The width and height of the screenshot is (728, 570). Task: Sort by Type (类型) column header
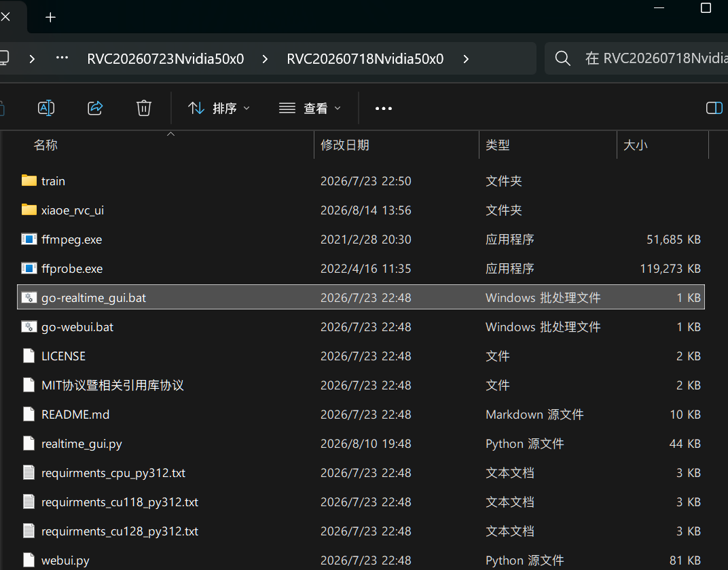[x=498, y=145]
